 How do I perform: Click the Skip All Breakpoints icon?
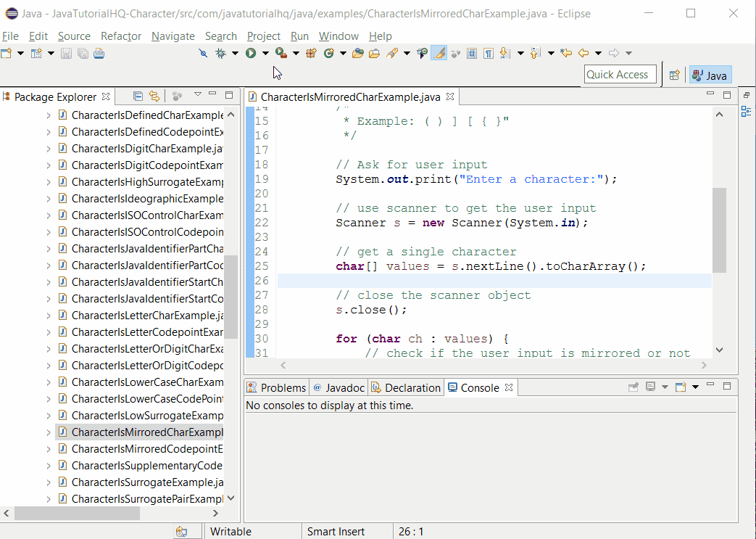202,52
